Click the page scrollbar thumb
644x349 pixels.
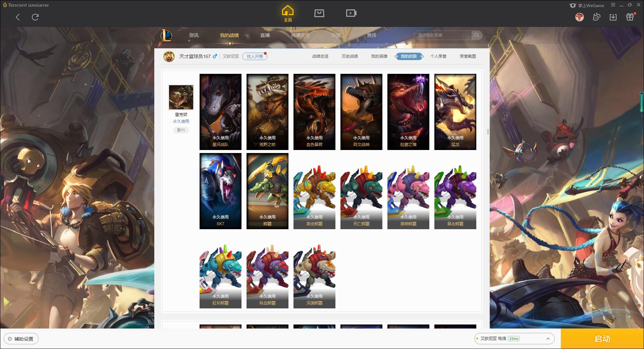[x=488, y=132]
